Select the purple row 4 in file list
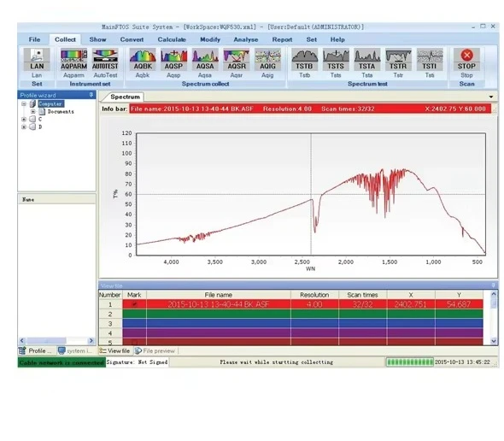504x441 pixels. [x=291, y=333]
